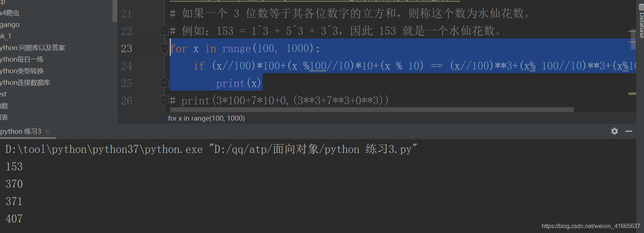The width and height of the screenshot is (644, 233).
Task: Collapse the comment region at line 22
Action: click(164, 31)
